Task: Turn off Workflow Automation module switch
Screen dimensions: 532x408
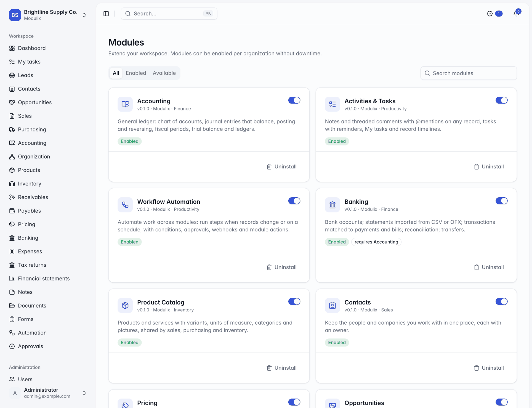Action: (x=294, y=201)
